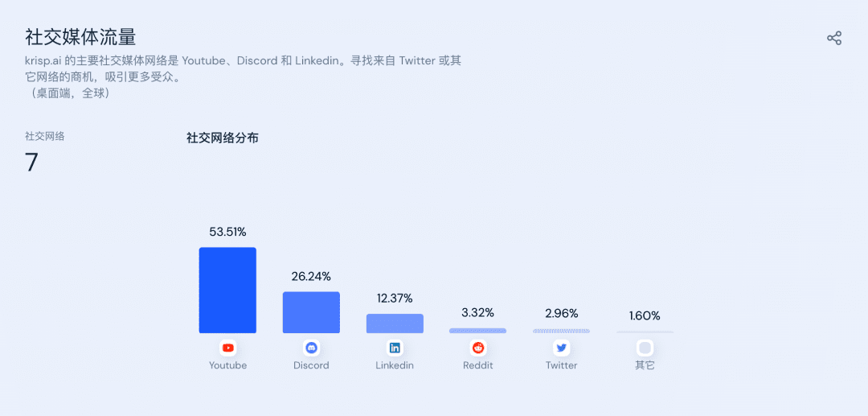The width and height of the screenshot is (868, 416).
Task: Click the Linkedin logo icon
Action: click(x=395, y=348)
